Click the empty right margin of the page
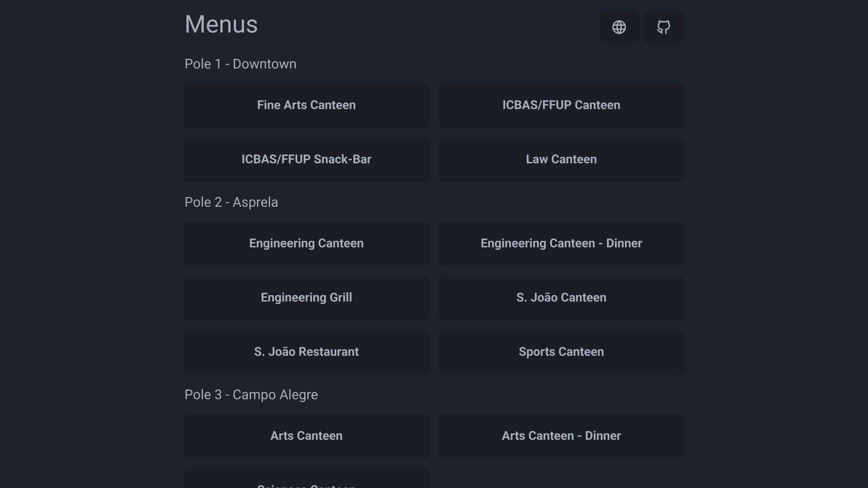Viewport: 868px width, 488px height. tap(778, 244)
